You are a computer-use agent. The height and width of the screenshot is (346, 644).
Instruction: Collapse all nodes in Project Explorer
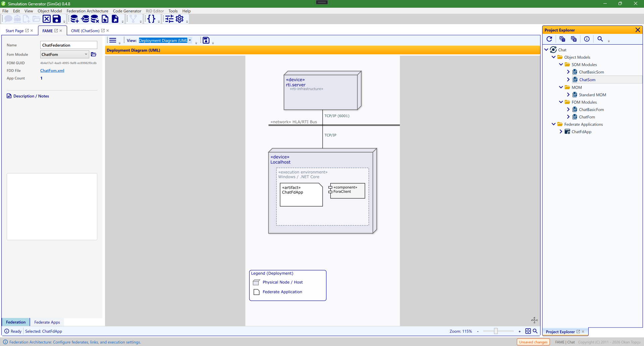click(562, 39)
